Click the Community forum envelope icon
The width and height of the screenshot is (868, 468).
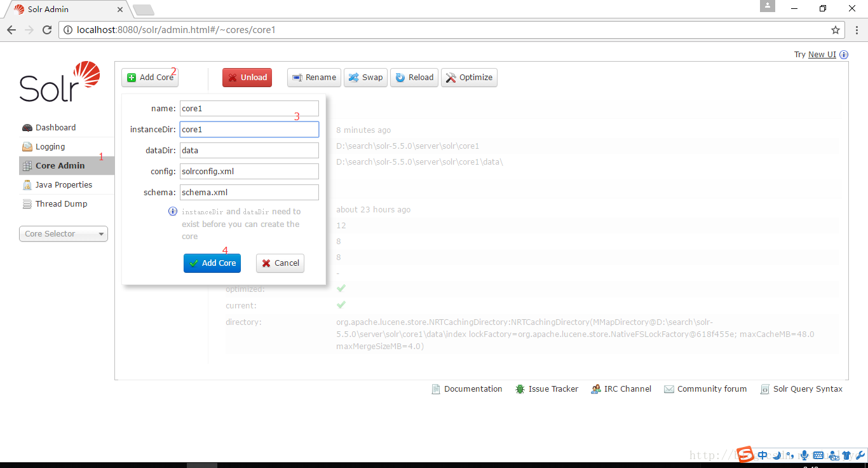(669, 389)
